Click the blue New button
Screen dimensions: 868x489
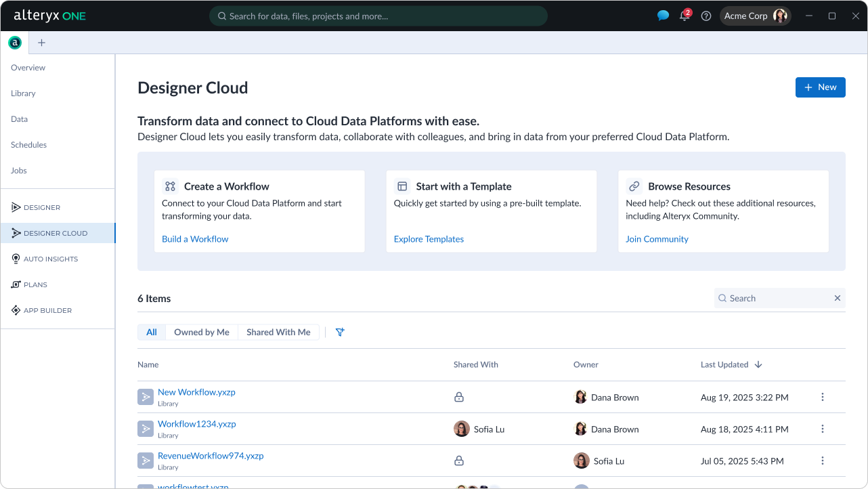[x=820, y=87]
